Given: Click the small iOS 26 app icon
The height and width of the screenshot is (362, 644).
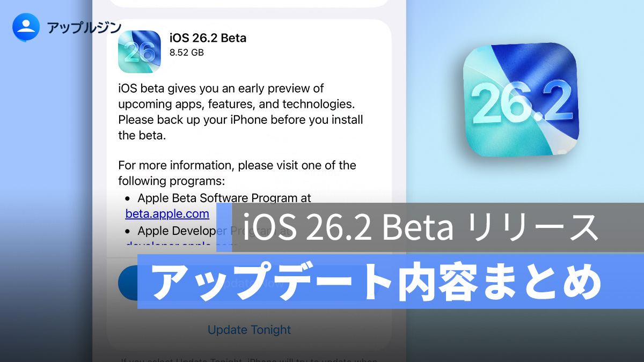Looking at the screenshot, I should pos(140,51).
